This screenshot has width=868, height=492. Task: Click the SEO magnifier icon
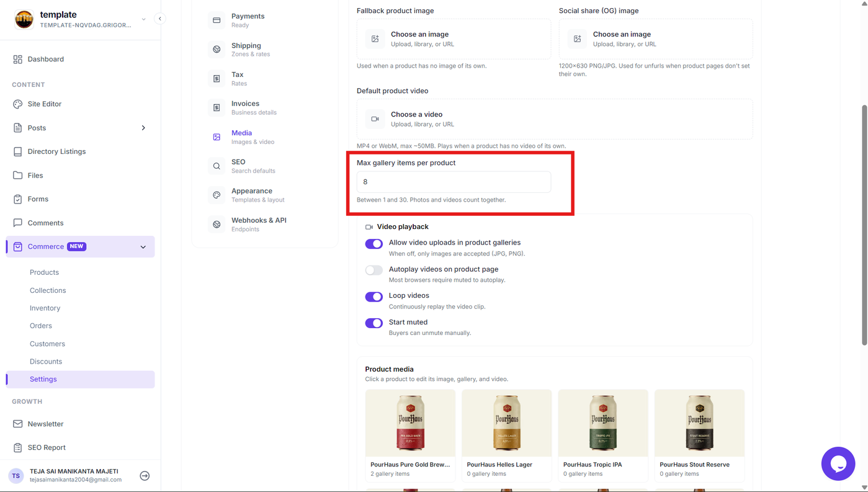pyautogui.click(x=217, y=166)
